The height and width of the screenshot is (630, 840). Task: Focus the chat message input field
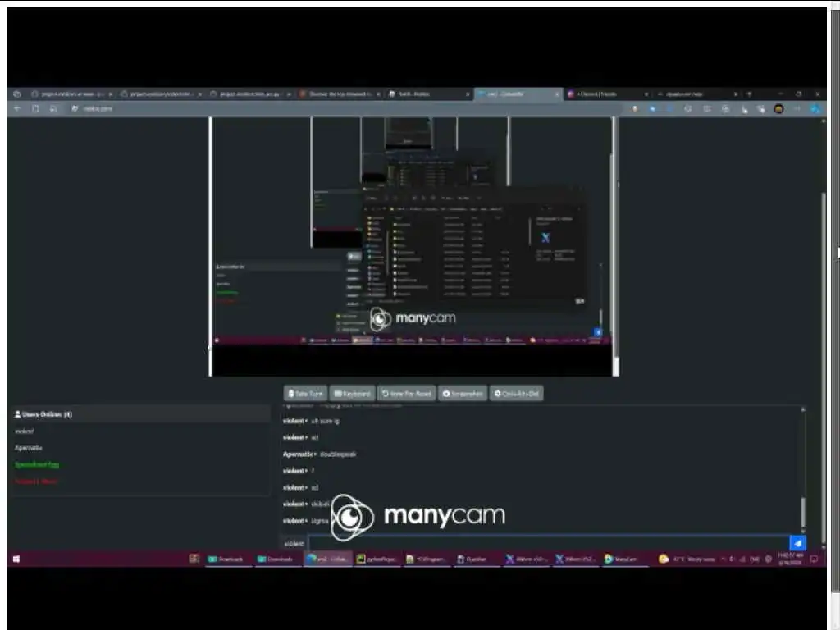(549, 543)
